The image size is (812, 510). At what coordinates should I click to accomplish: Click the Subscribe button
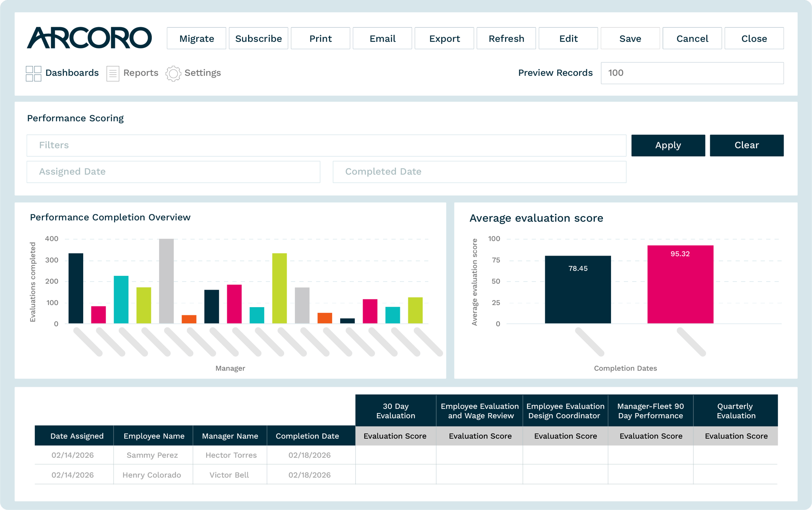pyautogui.click(x=259, y=39)
